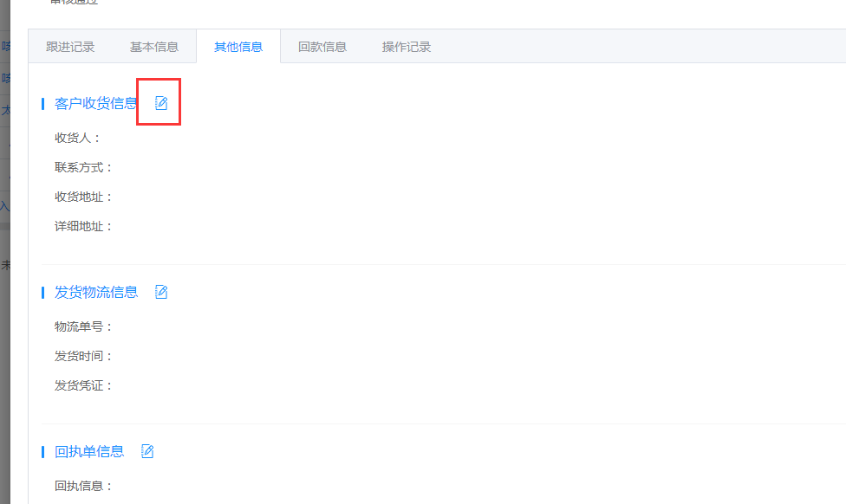This screenshot has width=846, height=504.
Task: Switch to the 跟进记录 tab
Action: 70,47
